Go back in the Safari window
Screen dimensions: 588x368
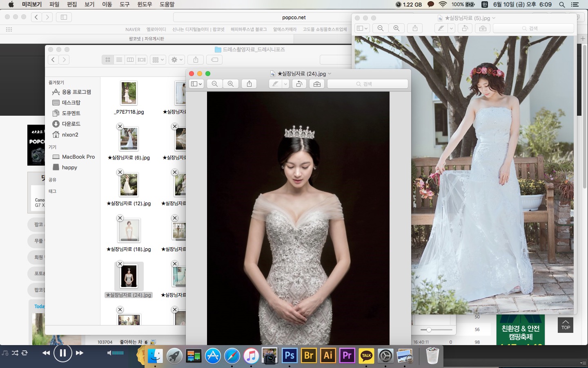36,17
